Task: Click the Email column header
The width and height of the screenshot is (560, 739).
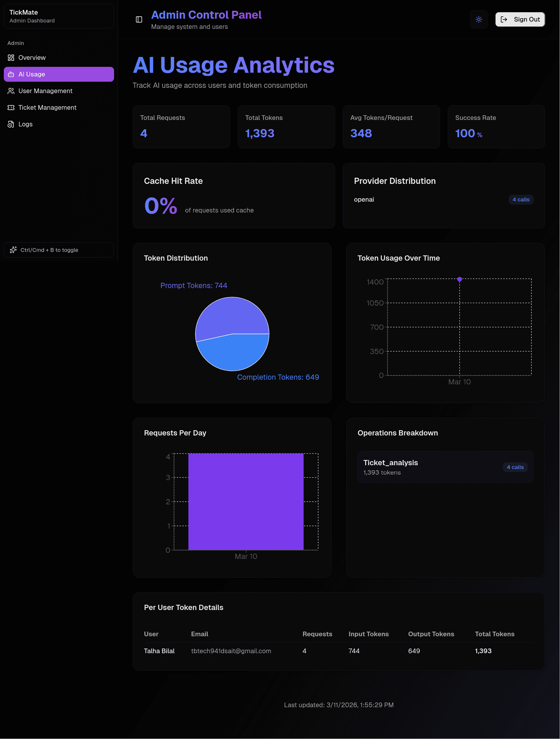Action: [x=200, y=634]
